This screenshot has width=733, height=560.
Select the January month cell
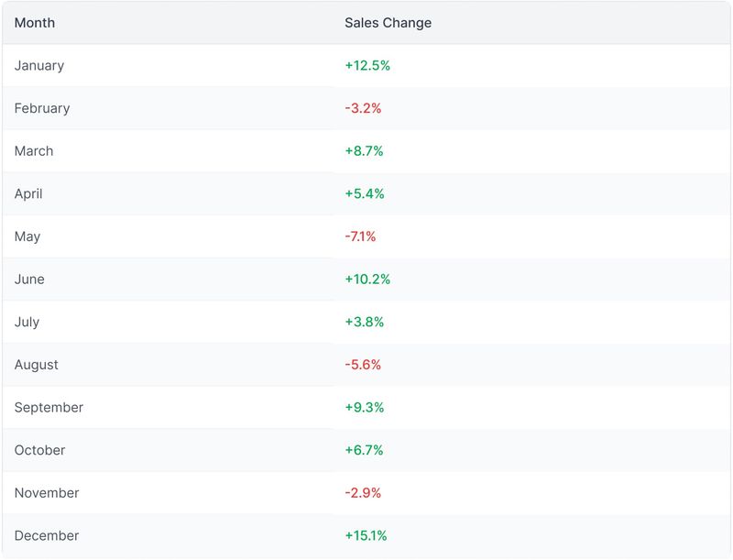point(39,66)
